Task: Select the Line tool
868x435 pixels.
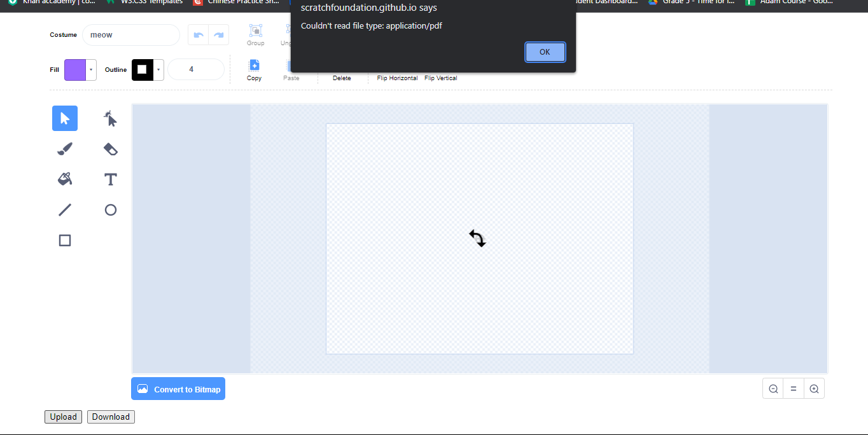Action: pos(64,209)
